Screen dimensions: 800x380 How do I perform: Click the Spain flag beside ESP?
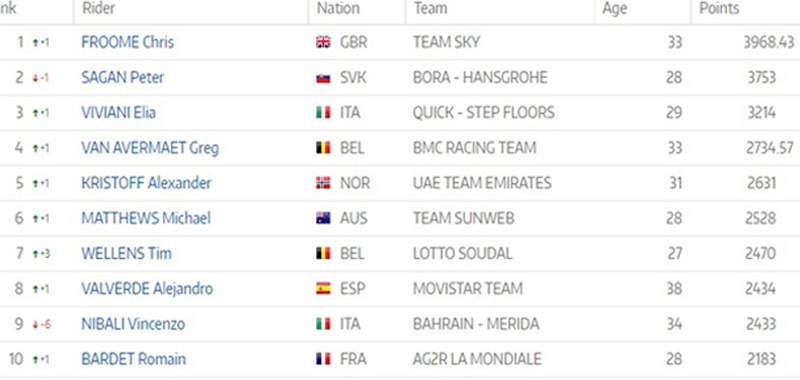pos(323,289)
